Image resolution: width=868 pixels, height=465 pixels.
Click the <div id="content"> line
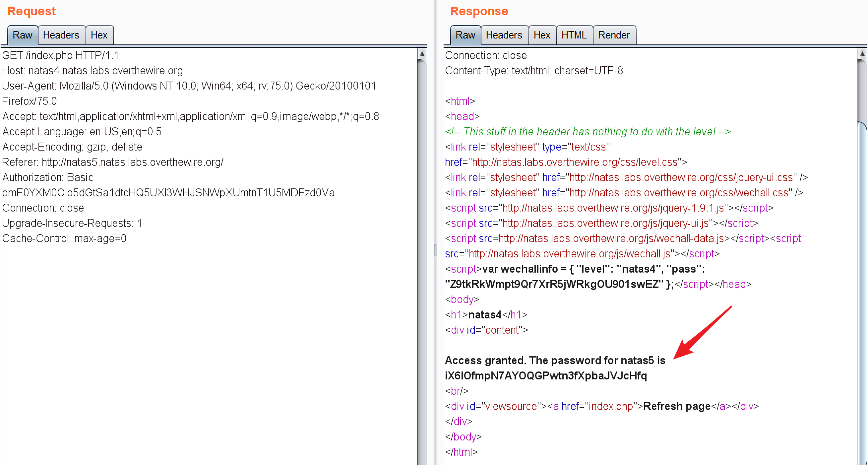[487, 330]
